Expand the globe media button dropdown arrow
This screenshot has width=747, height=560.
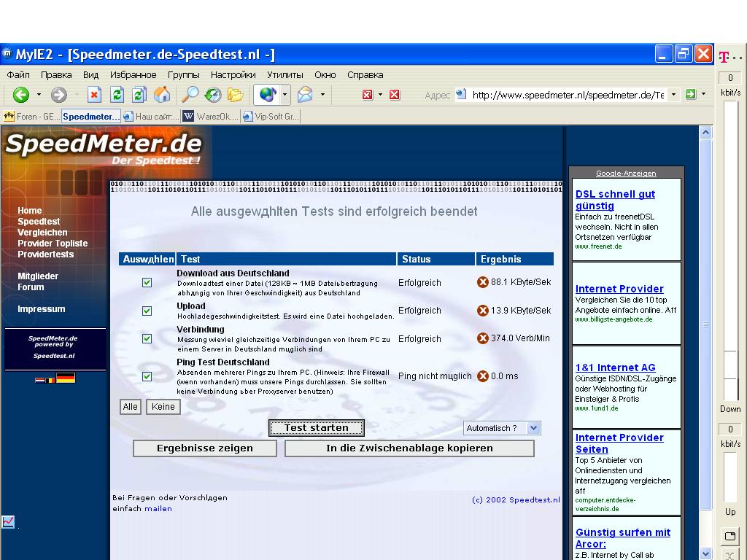pos(285,94)
